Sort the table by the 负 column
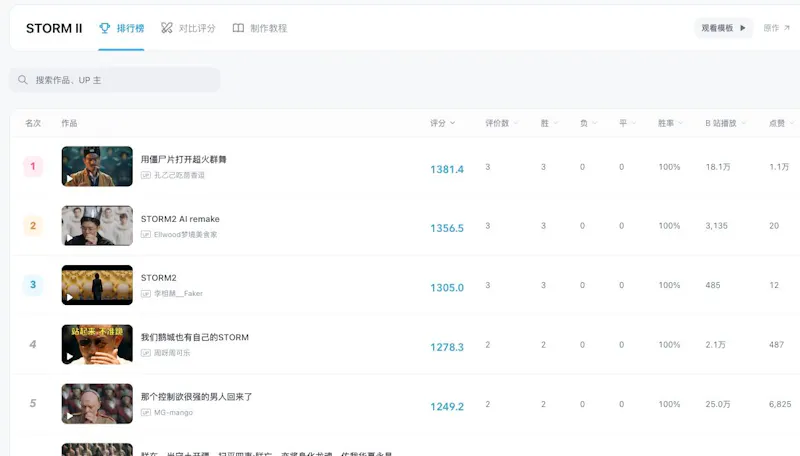This screenshot has height=456, width=800. coord(588,123)
